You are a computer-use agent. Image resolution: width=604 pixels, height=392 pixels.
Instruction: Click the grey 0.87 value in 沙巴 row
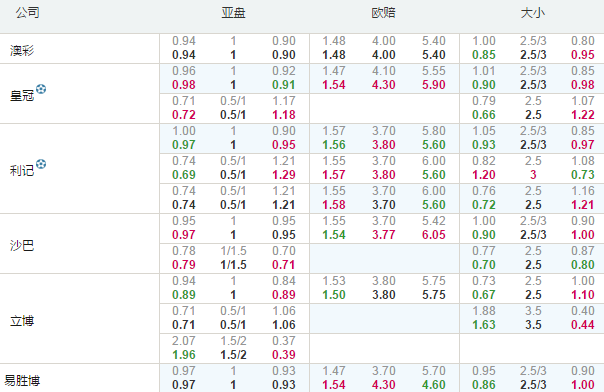click(583, 251)
